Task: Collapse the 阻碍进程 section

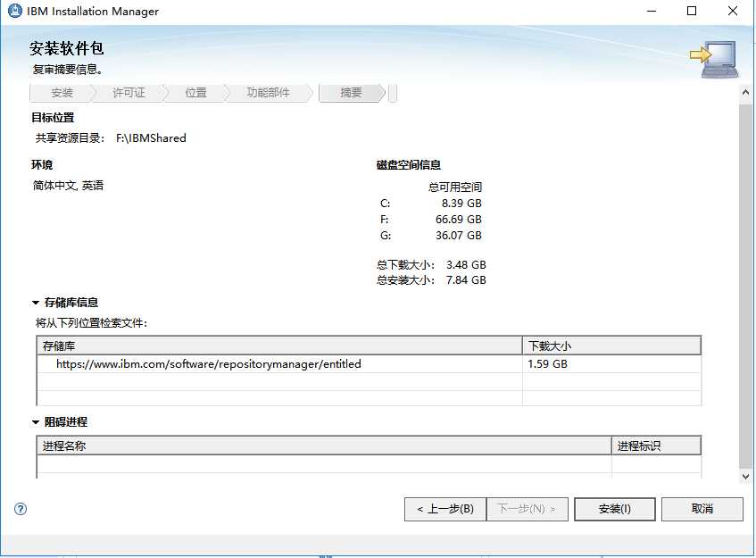Action: 36,422
